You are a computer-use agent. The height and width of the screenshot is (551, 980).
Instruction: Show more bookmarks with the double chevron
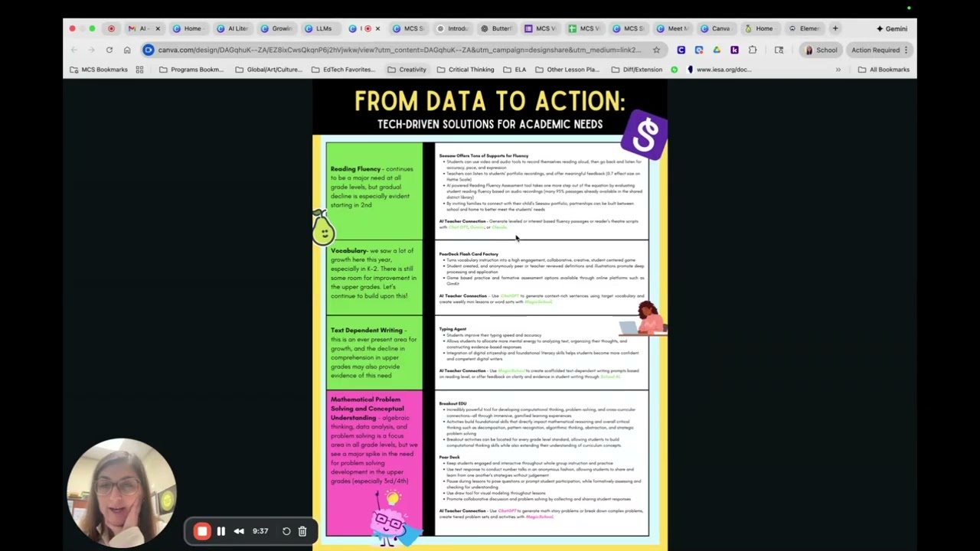coord(838,70)
